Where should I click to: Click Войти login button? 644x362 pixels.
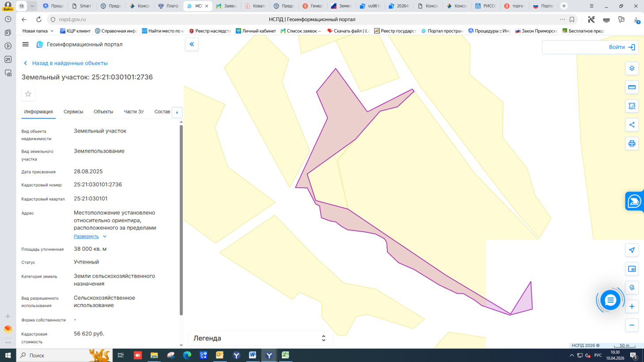(x=621, y=47)
